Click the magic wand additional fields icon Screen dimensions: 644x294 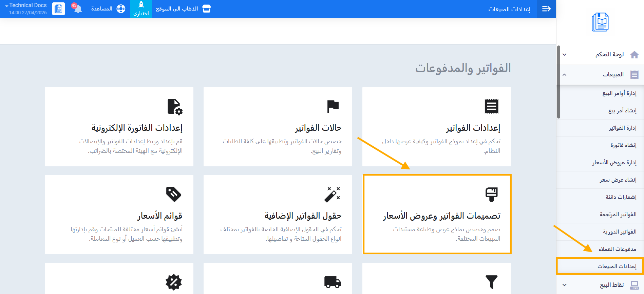click(x=332, y=194)
